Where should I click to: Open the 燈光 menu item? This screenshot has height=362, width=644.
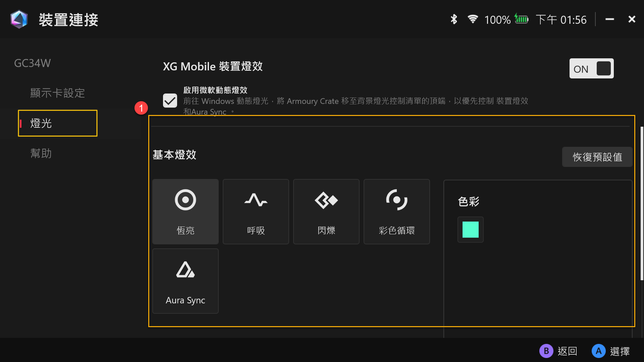pyautogui.click(x=58, y=123)
